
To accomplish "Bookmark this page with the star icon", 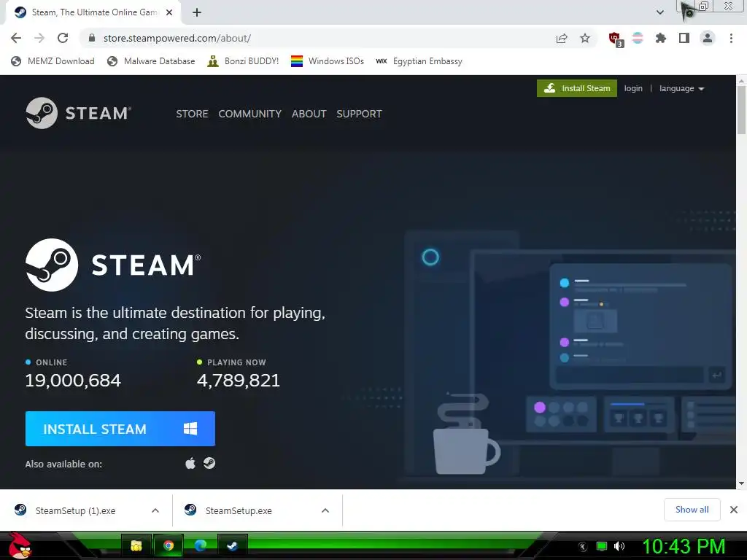I will [585, 38].
